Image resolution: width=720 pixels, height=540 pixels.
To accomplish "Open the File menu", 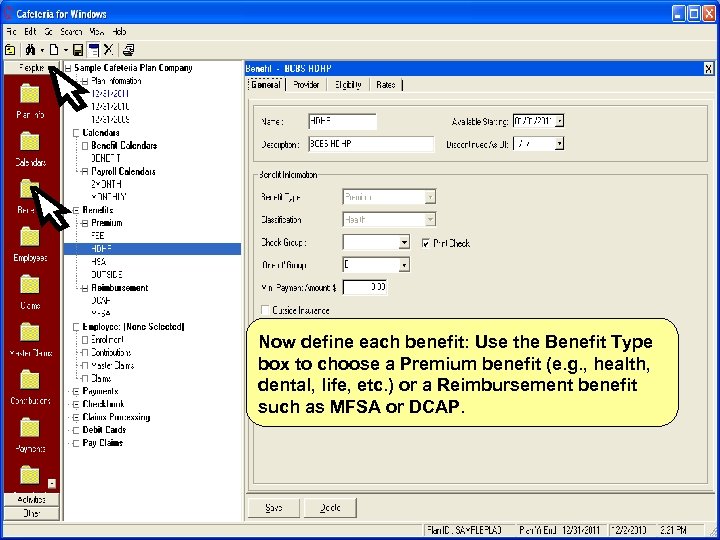I will [11, 32].
